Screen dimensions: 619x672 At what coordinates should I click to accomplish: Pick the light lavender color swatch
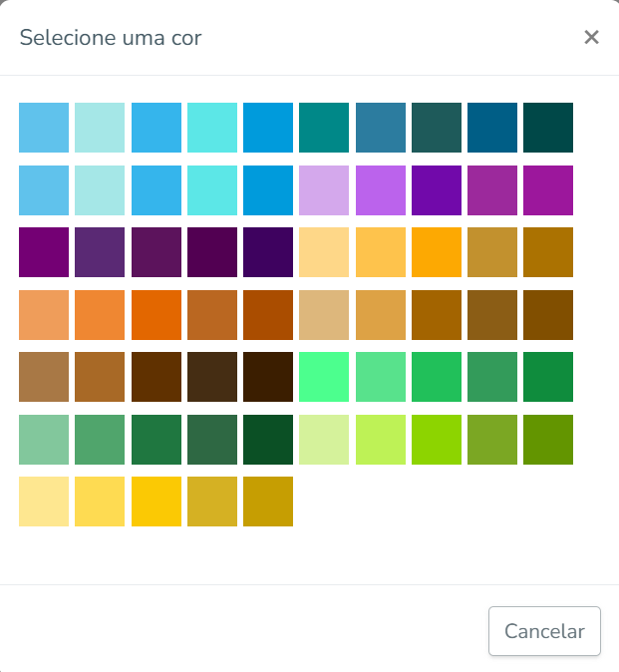coord(324,190)
